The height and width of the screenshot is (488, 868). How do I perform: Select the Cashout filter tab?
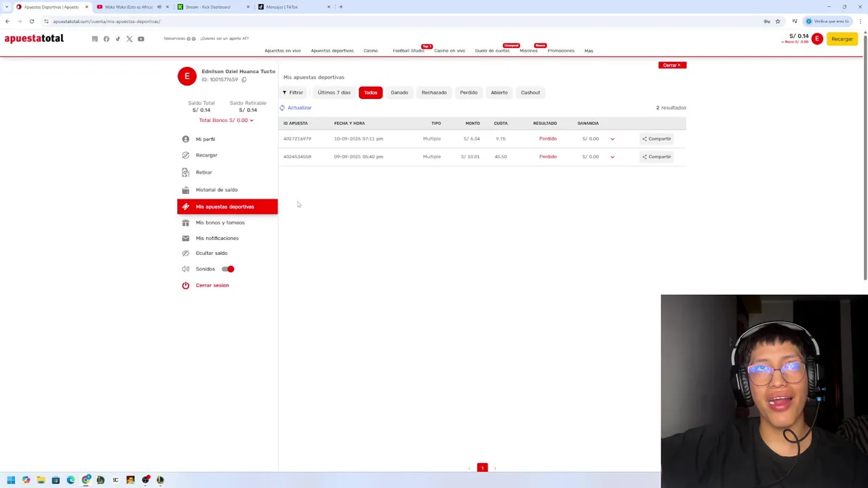pyautogui.click(x=530, y=92)
